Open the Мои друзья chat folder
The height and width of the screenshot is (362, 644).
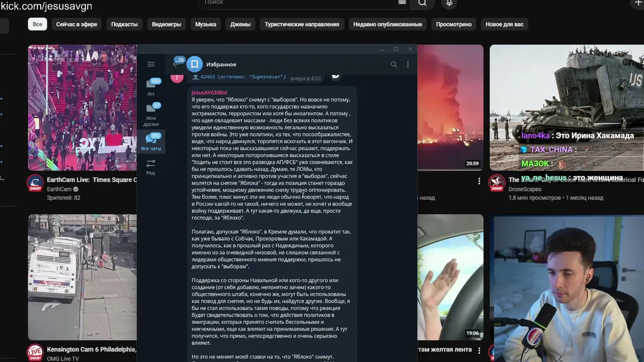coord(151,115)
